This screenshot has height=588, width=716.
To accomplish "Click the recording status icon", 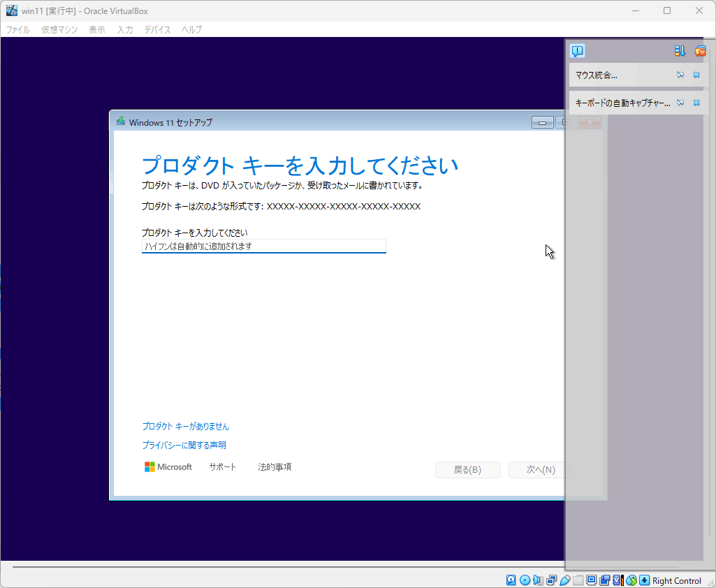I will pos(604,580).
